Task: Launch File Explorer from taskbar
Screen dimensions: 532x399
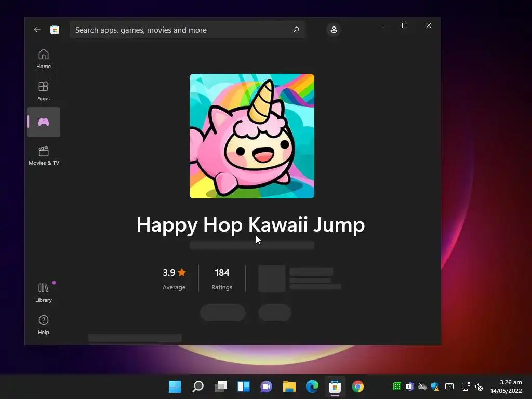Action: coord(289,387)
